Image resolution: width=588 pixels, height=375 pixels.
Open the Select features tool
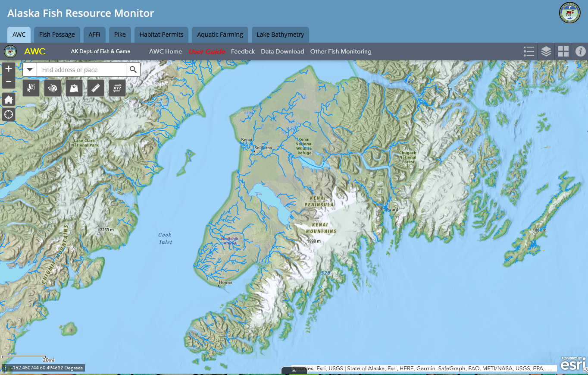pyautogui.click(x=31, y=88)
